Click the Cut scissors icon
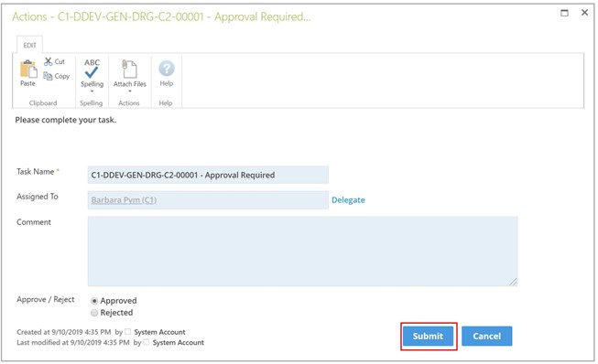 pos(48,61)
